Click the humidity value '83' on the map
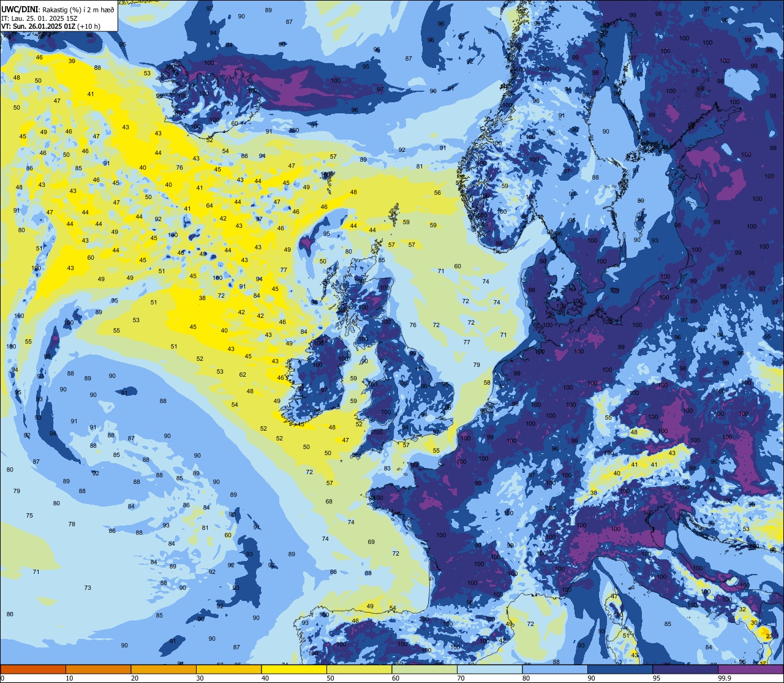This screenshot has height=683, width=784. [x=387, y=469]
